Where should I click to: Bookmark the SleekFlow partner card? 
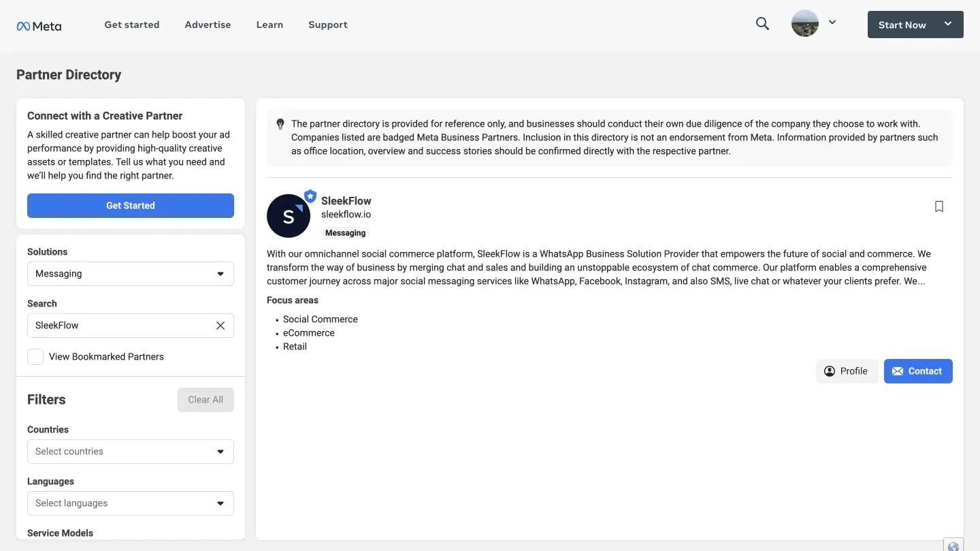click(939, 206)
